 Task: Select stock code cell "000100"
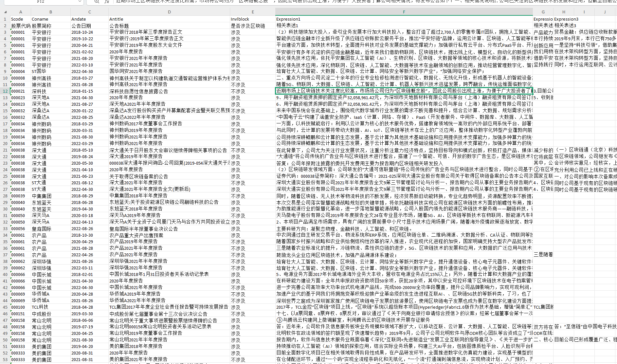(21, 307)
